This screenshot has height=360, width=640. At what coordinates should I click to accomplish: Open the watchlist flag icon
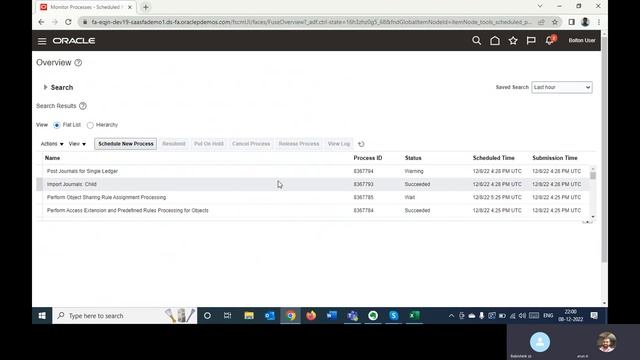pos(531,40)
